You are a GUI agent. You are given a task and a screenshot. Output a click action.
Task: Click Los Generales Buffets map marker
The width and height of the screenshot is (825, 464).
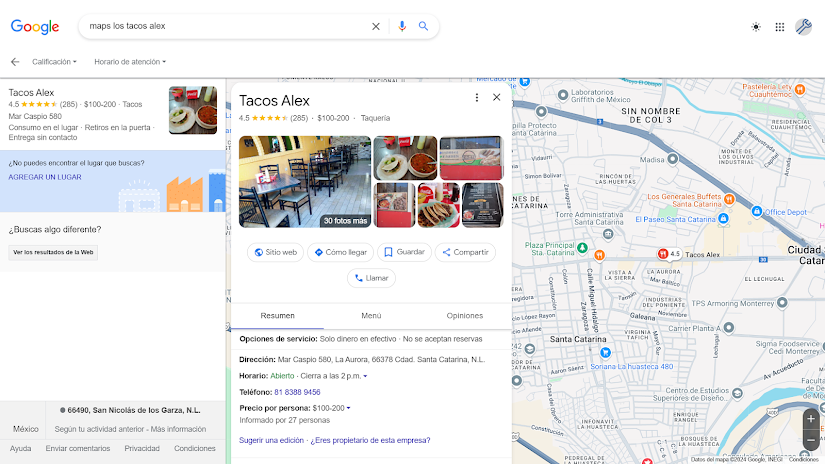point(729,199)
